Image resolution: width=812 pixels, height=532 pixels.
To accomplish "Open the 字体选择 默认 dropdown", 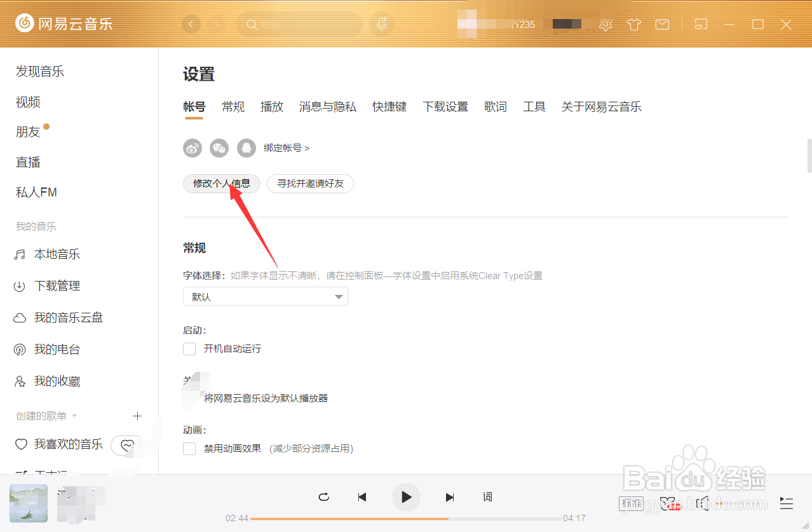I will click(x=266, y=297).
